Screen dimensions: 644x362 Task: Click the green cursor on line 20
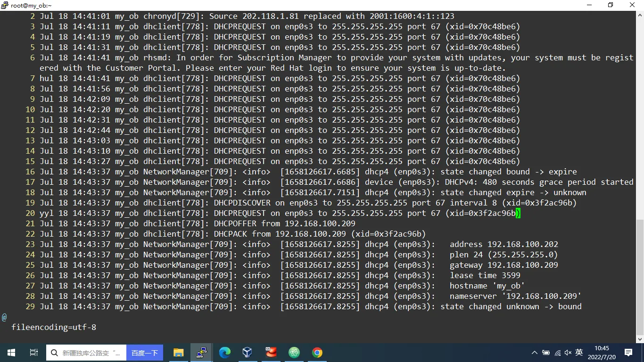tap(518, 214)
